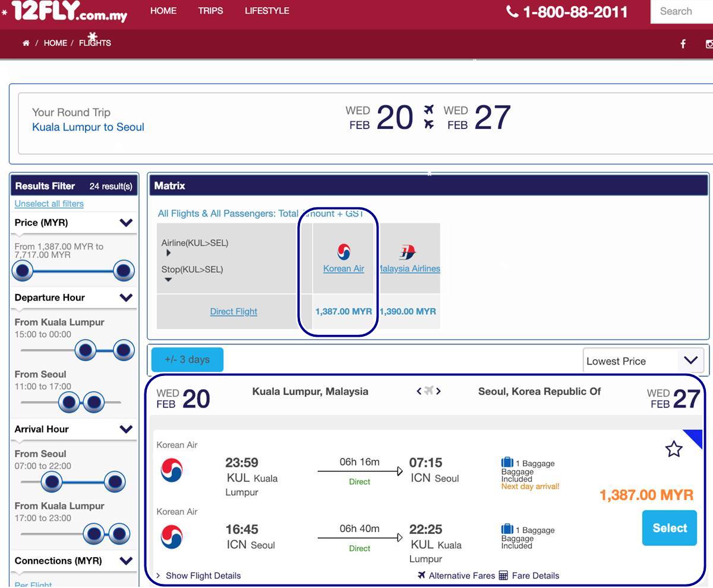Image resolution: width=713 pixels, height=588 pixels.
Task: Click the +/- 3 days button
Action: click(x=187, y=359)
